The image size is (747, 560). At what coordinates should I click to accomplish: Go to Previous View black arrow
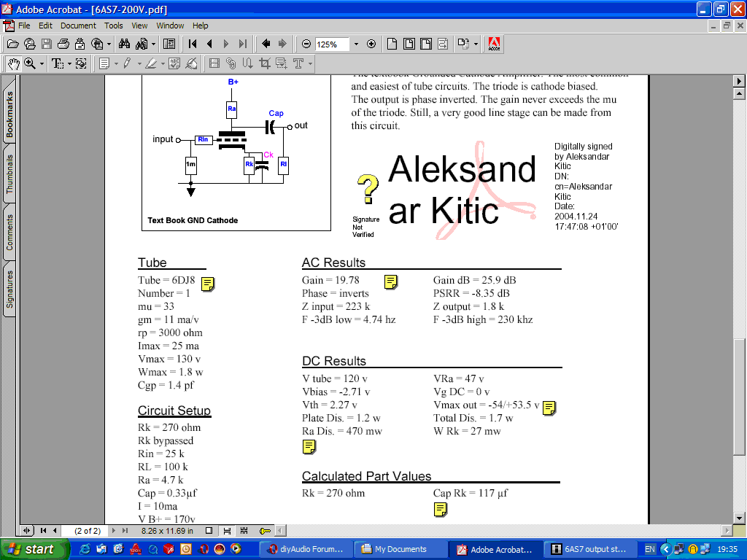(x=266, y=44)
